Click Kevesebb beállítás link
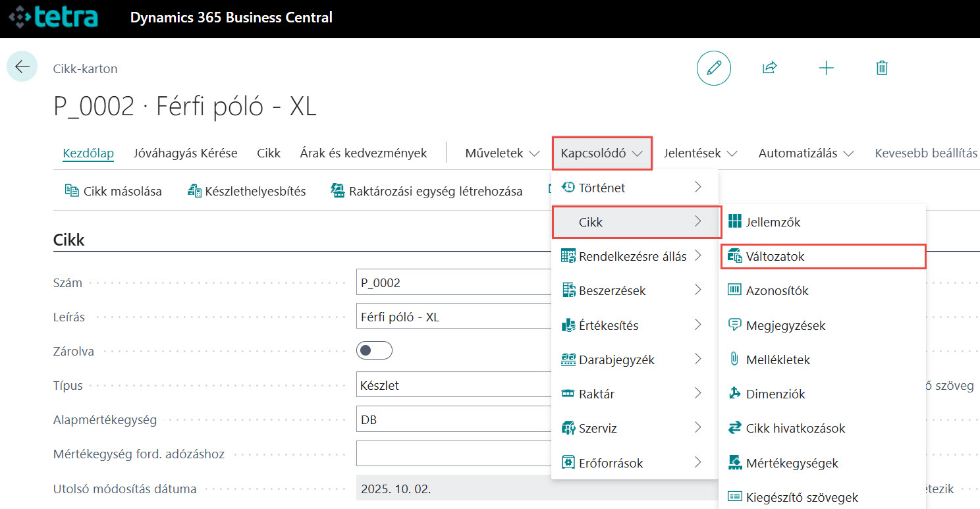 (925, 153)
